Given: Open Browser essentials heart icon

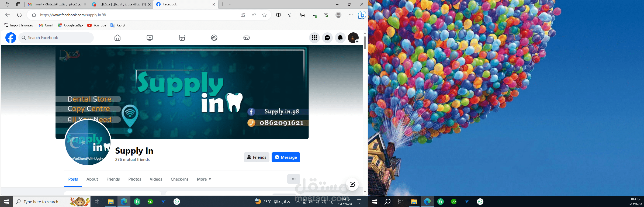Looking at the screenshot, I should click(326, 15).
